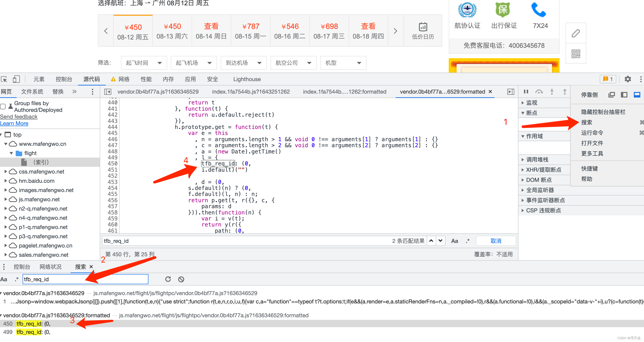Screen dimensions: 644x342
Task: Select 运行命令 in the DevTools menu
Action: tap(592, 133)
